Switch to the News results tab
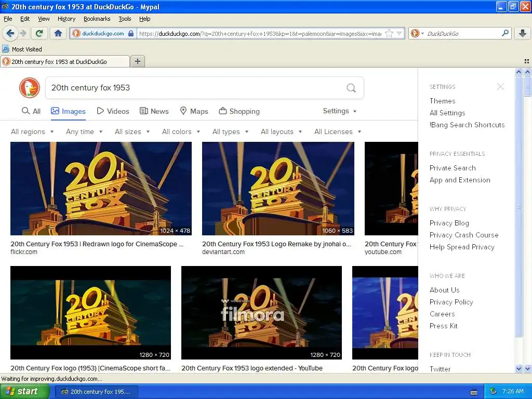532x399 pixels. pyautogui.click(x=154, y=111)
